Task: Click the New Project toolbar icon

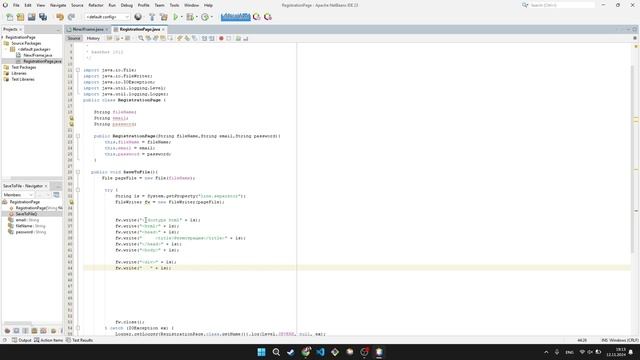Action: click(x=20, y=17)
